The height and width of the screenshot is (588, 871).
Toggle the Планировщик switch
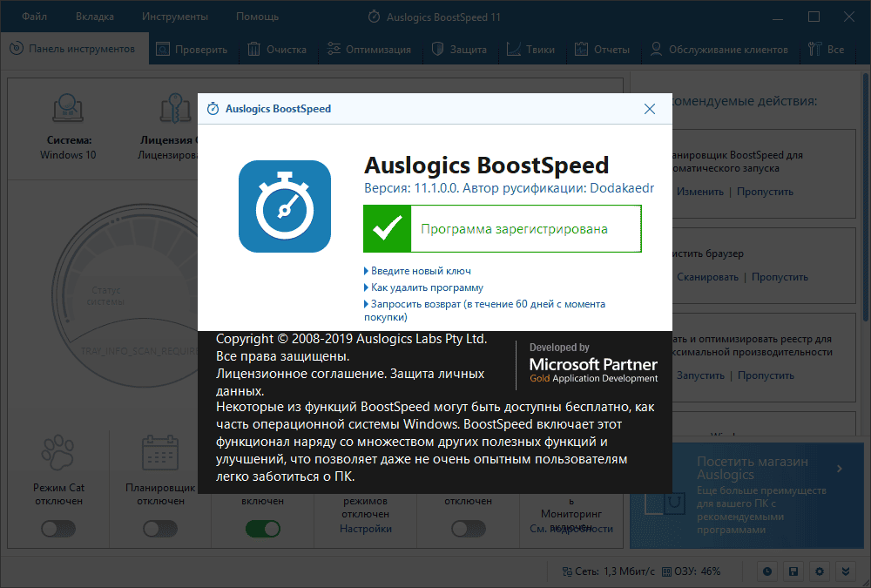(160, 529)
